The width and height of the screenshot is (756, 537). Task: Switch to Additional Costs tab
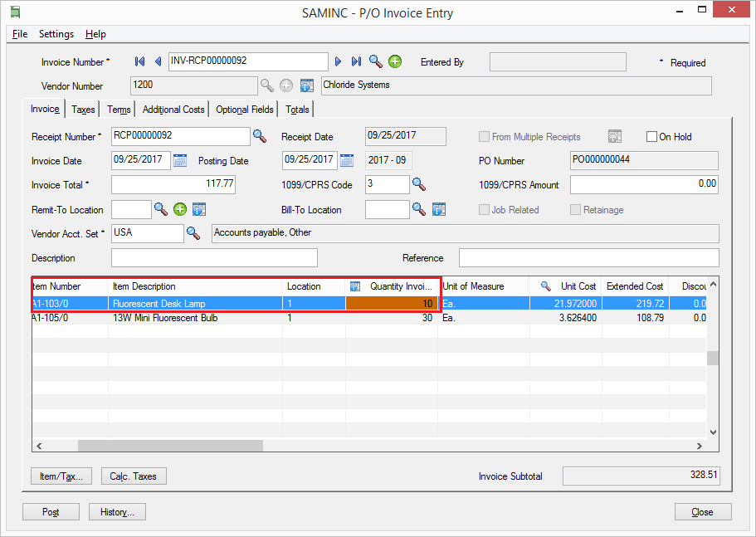pos(173,110)
